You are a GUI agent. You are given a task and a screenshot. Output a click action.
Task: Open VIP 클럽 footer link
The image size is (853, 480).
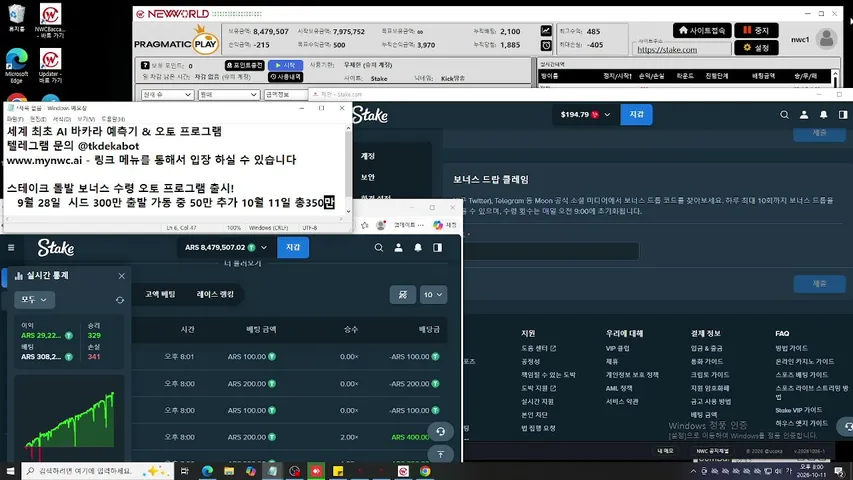(x=617, y=348)
